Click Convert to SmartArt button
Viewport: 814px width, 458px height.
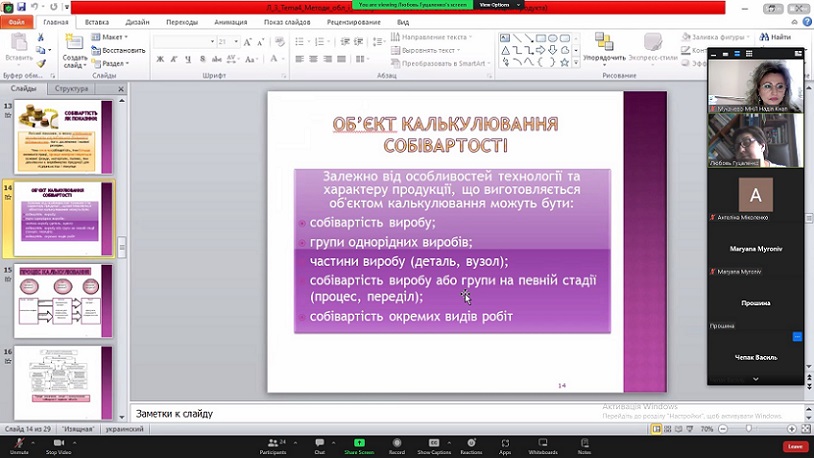(441, 63)
